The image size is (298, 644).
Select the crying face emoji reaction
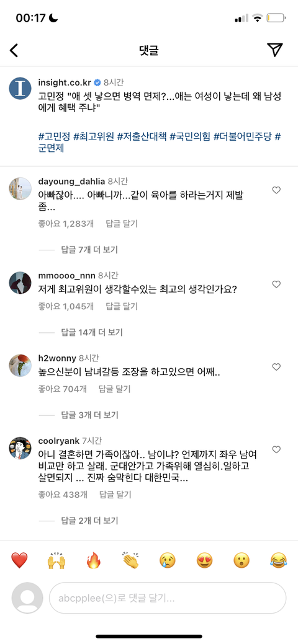pyautogui.click(x=168, y=560)
